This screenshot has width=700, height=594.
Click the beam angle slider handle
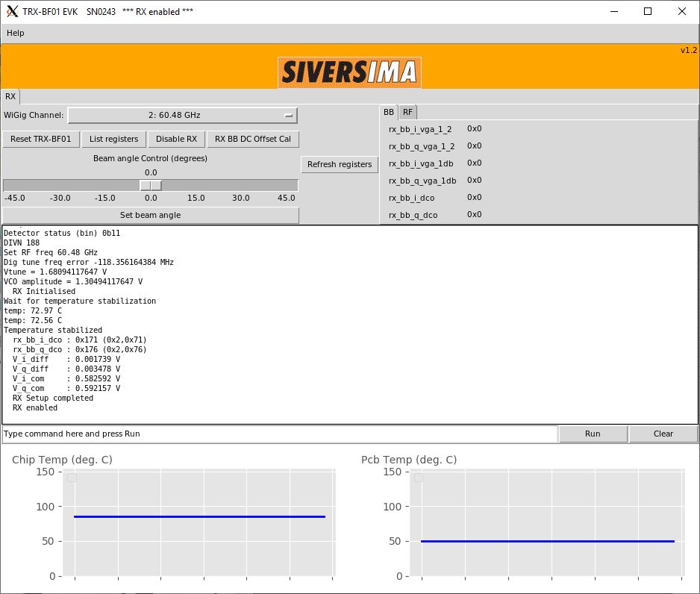(151, 185)
